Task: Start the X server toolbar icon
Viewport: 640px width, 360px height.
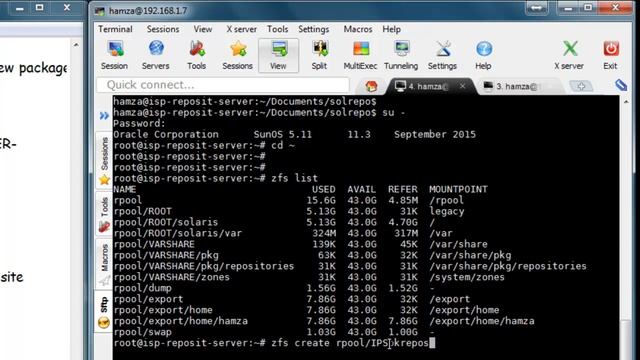Action: tap(569, 55)
